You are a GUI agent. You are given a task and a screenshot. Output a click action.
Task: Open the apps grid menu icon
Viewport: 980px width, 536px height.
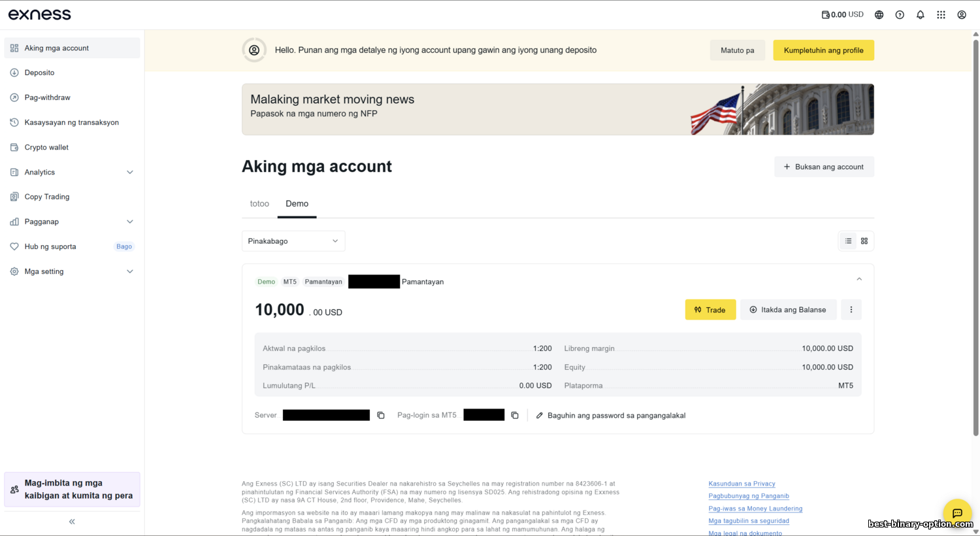point(941,15)
